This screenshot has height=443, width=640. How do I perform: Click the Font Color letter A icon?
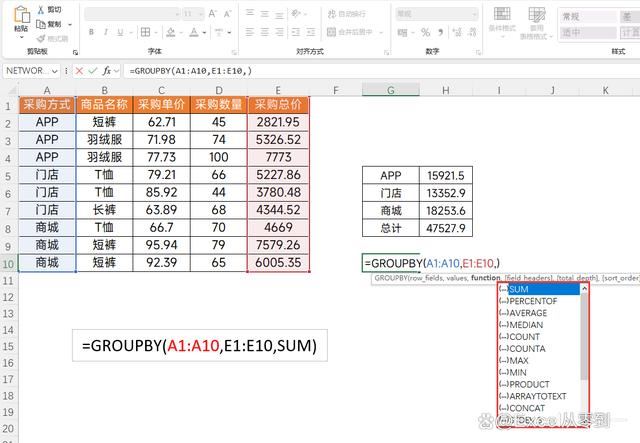pyautogui.click(x=194, y=32)
